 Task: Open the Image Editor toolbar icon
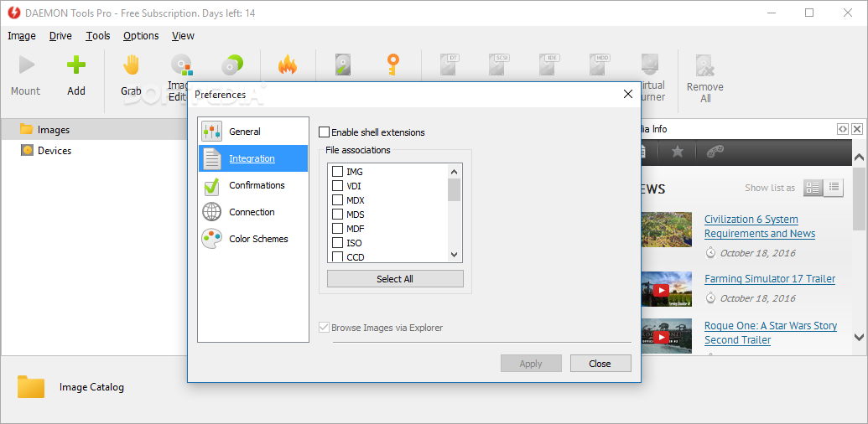181,65
